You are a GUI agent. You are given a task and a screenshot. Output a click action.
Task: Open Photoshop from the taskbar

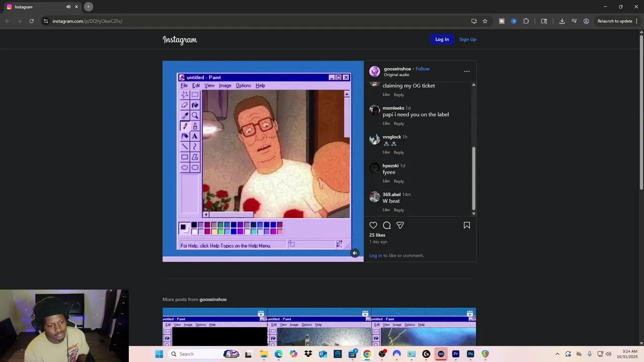tap(470, 354)
